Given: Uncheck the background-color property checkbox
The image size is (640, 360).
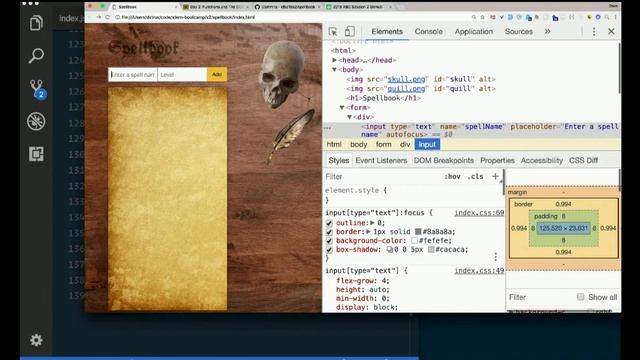Looking at the screenshot, I should (329, 241).
